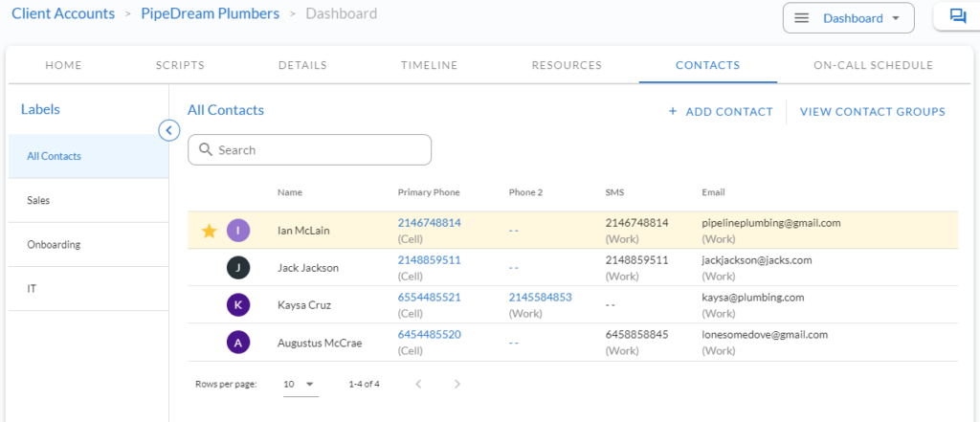Go to next page of contacts
The height and width of the screenshot is (422, 980).
coord(457,384)
